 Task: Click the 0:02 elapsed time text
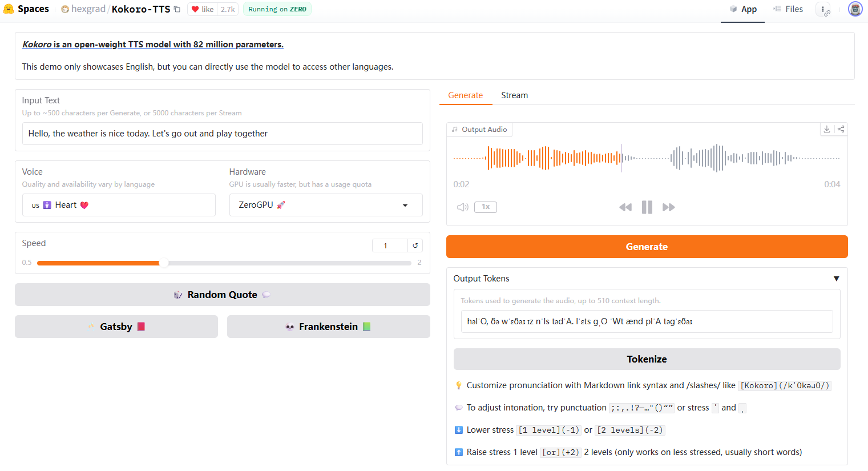pos(461,184)
